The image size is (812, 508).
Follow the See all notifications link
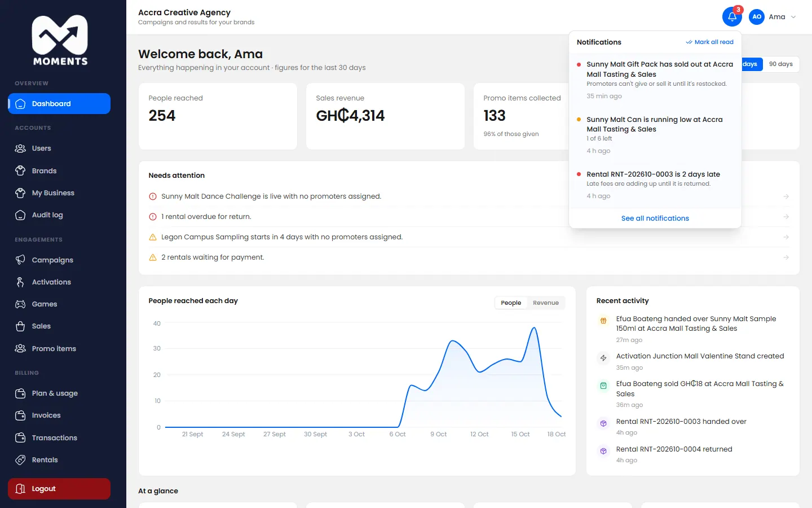[655, 218]
